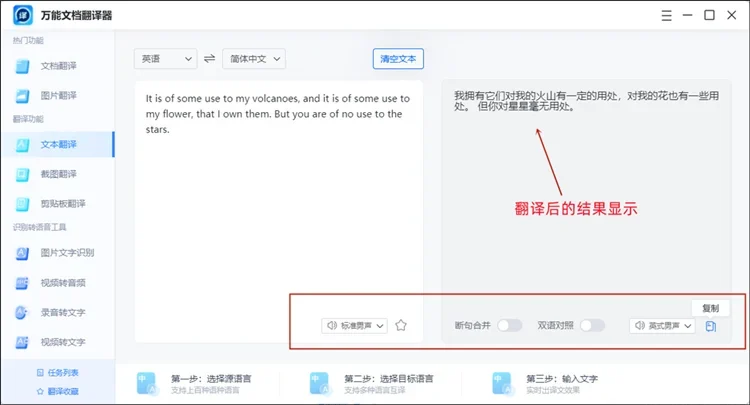The image size is (750, 405).
Task: Click the 文本翻译 sidebar icon
Action: pyautogui.click(x=22, y=144)
